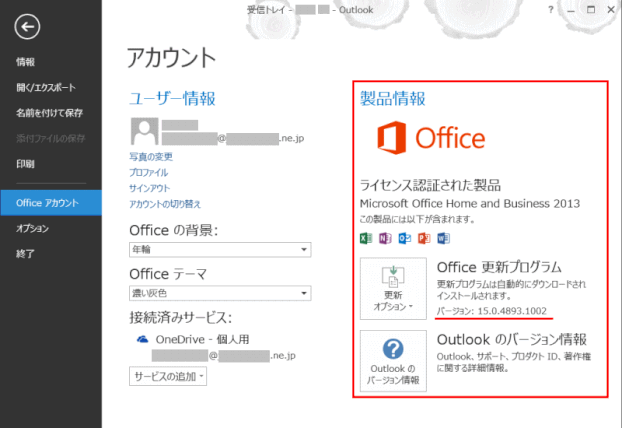Select 名前を付けて保存 in sidebar
622x428 pixels.
click(49, 113)
